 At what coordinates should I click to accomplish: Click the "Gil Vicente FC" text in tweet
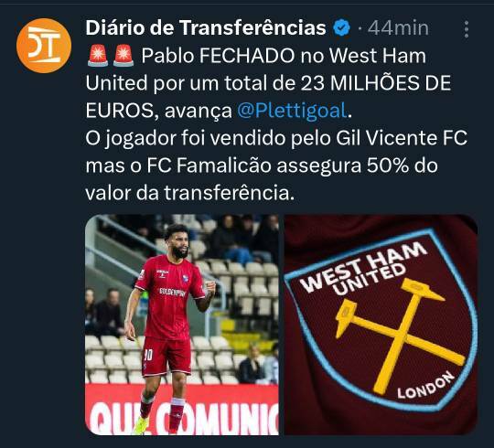point(402,138)
